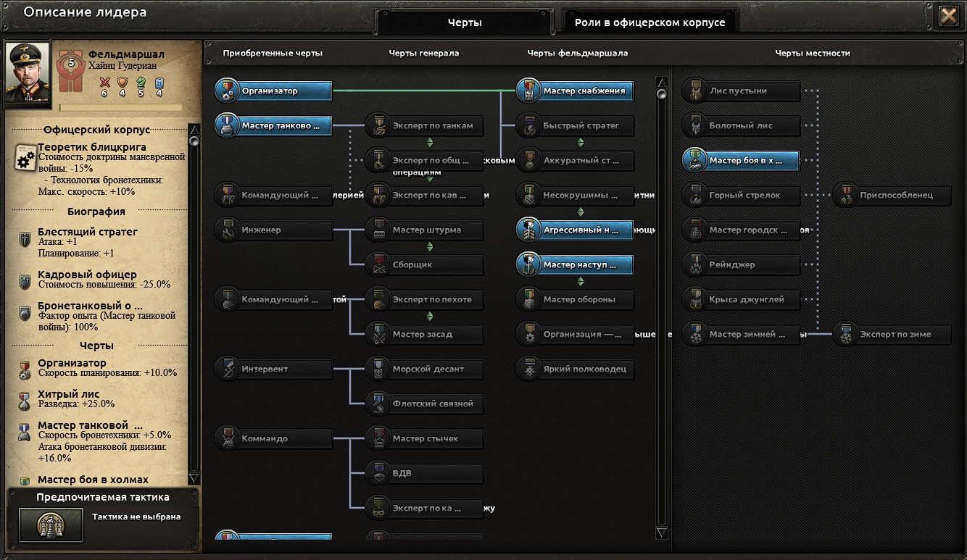Select the Яркий полководец trait
This screenshot has height=560, width=967.
[x=576, y=369]
